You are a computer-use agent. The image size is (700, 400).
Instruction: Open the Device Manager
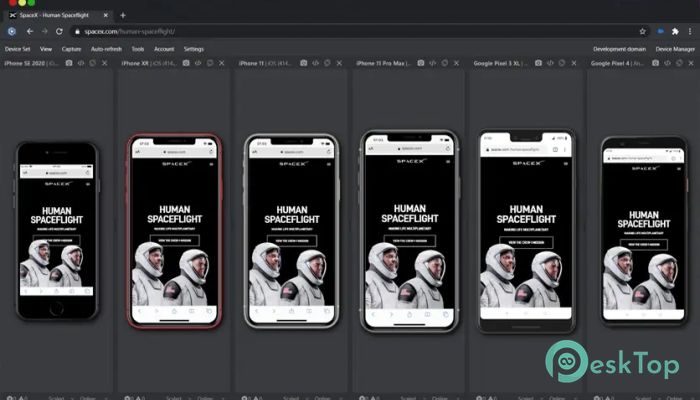coord(675,49)
